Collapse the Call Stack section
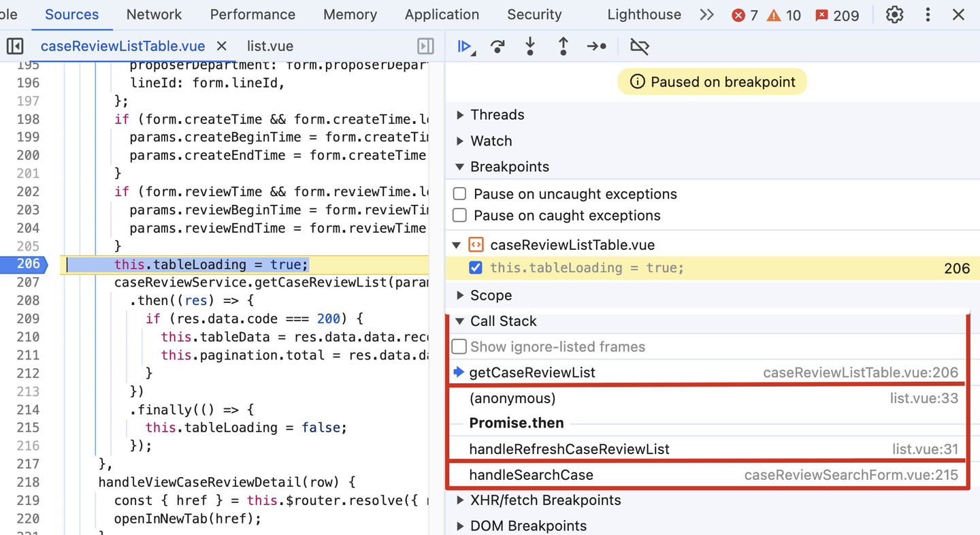Viewport: 980px width, 535px height. coord(461,321)
